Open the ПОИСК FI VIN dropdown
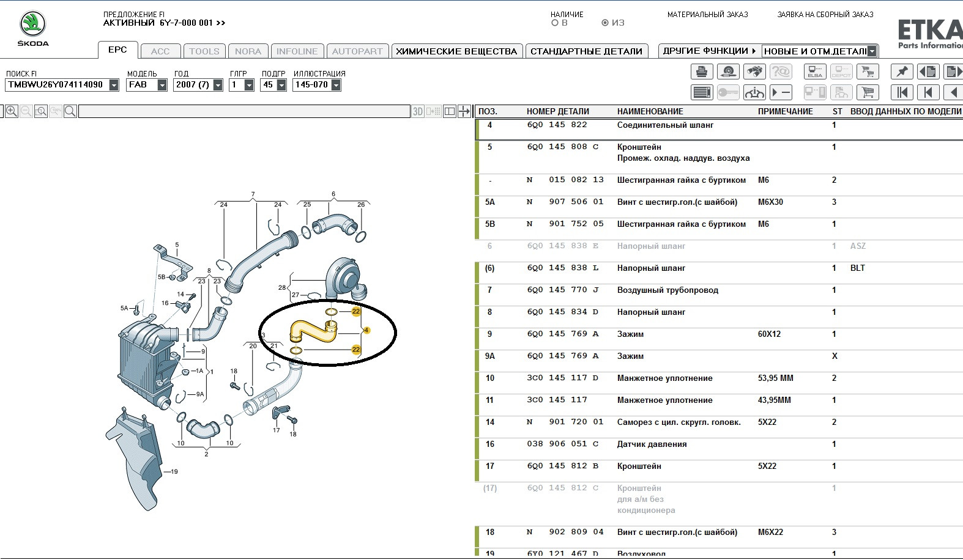 (114, 85)
